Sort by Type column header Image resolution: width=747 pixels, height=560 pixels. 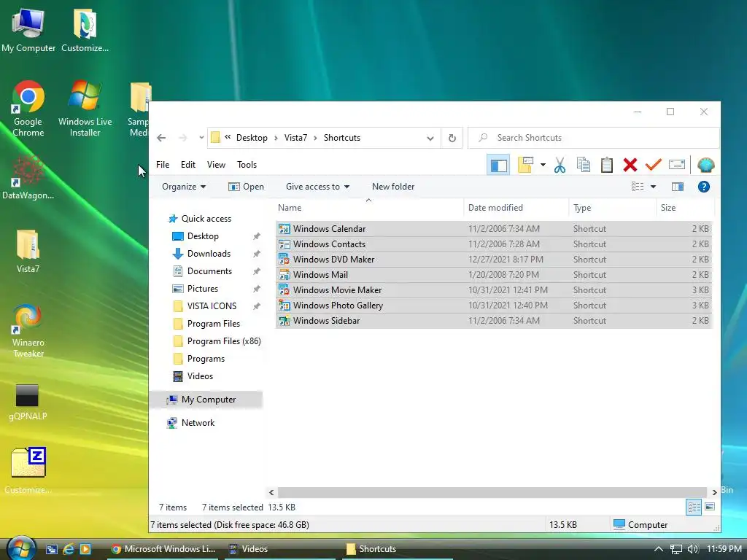[x=612, y=208]
